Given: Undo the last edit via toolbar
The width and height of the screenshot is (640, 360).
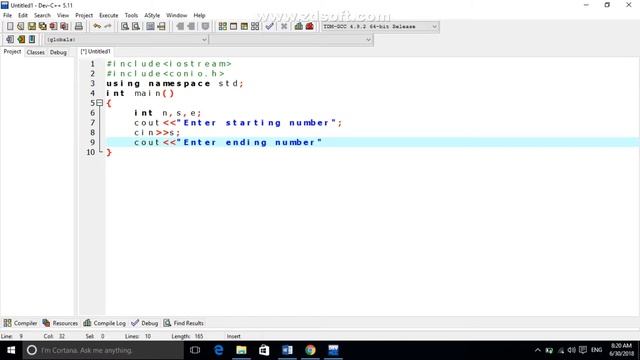Looking at the screenshot, I should [x=97, y=27].
